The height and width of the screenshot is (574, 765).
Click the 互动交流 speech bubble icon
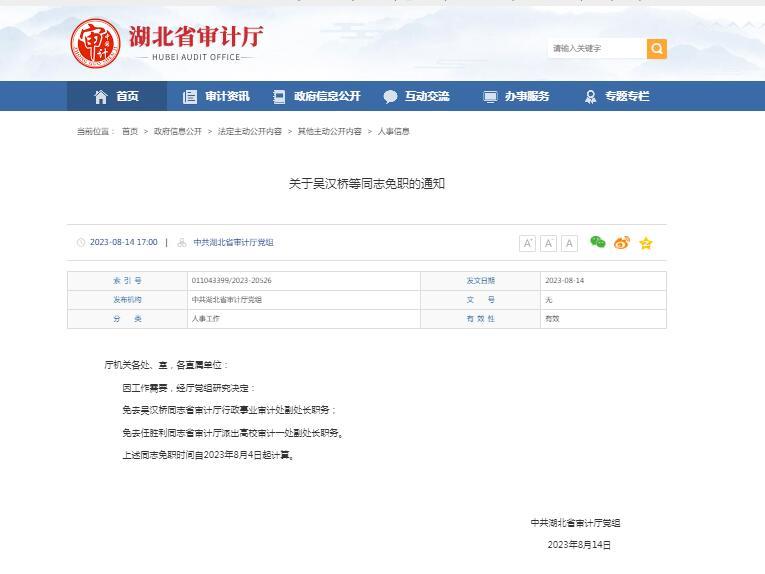[x=390, y=97]
